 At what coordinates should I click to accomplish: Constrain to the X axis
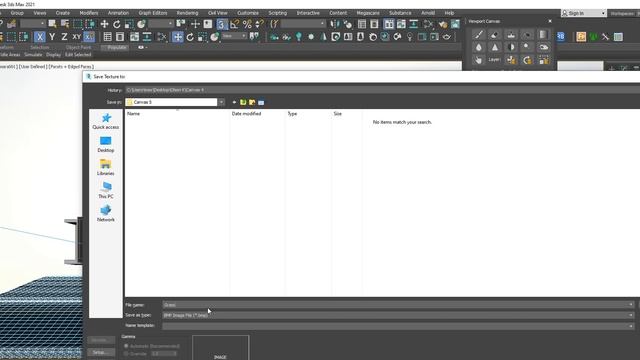40,37
